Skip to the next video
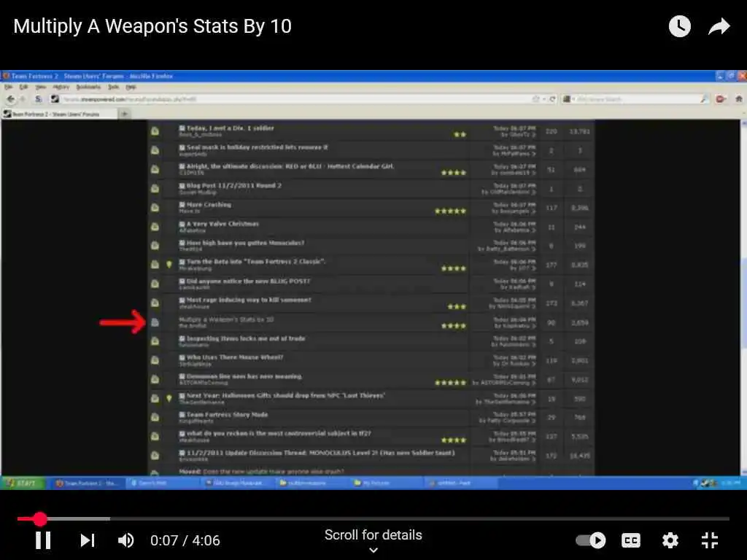The image size is (747, 560). pyautogui.click(x=88, y=540)
